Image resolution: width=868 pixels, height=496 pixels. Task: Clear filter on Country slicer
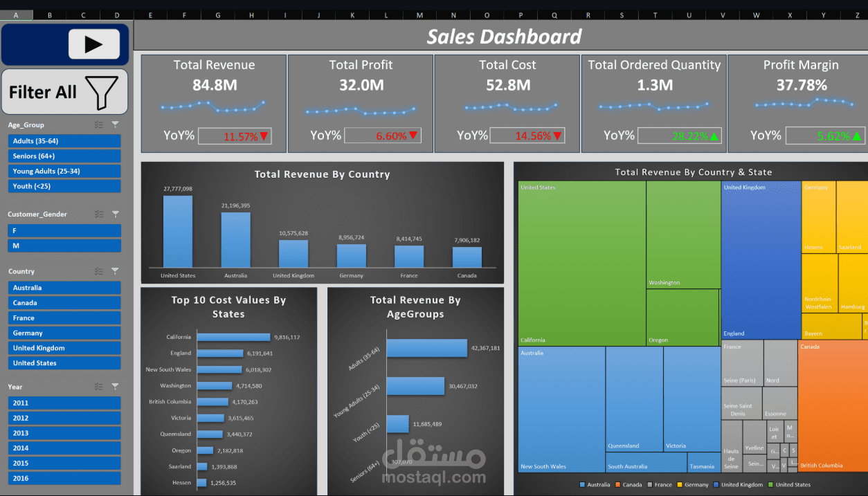pos(115,271)
